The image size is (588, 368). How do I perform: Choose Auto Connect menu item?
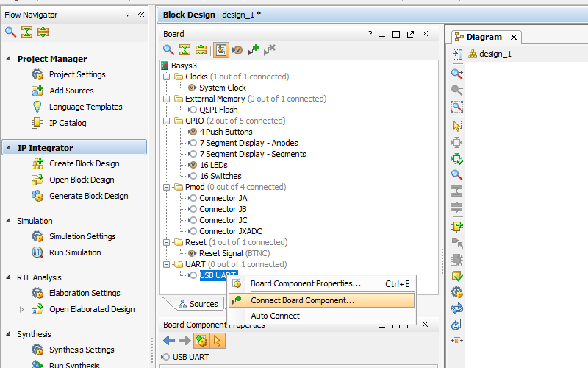(321, 316)
